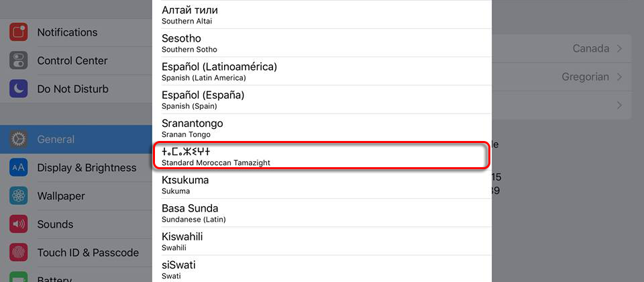Image resolution: width=644 pixels, height=282 pixels.
Task: Choose Sranantongo language entry
Action: click(x=321, y=128)
